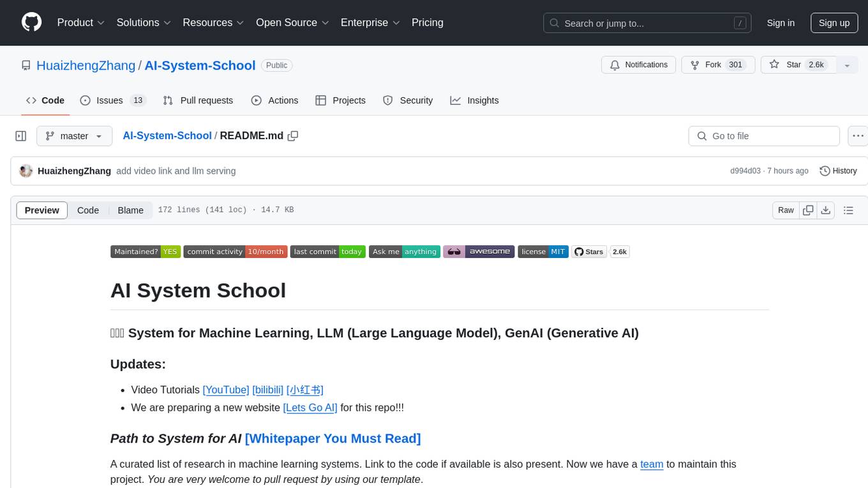Viewport: 868px width, 488px height.
Task: Open commit author HuaizhengZhang link
Action: point(75,171)
